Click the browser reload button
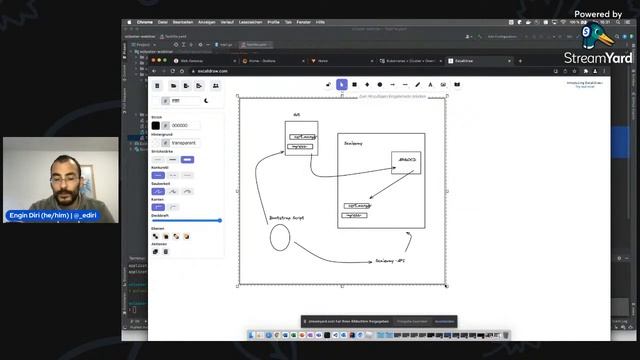Screen dimensions: 640x360 coord(173,71)
